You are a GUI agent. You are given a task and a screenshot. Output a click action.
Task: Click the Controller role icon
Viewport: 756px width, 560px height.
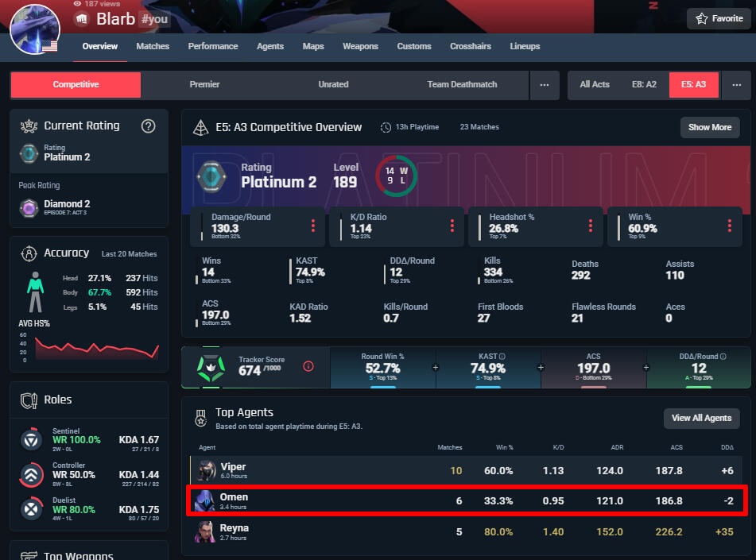pos(31,474)
